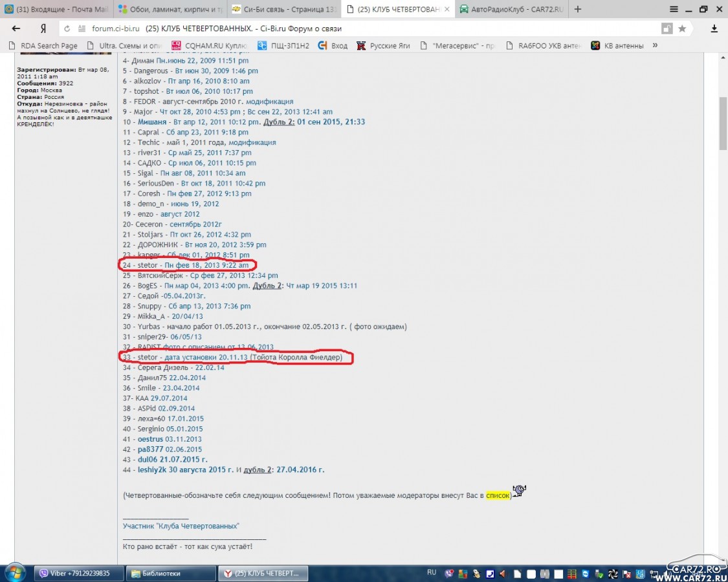Open a new tab with plus

[x=578, y=9]
